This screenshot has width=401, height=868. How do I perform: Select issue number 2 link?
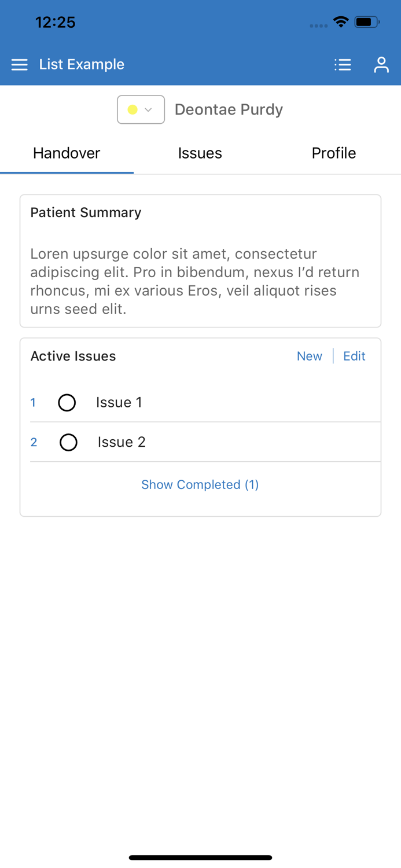coord(34,443)
